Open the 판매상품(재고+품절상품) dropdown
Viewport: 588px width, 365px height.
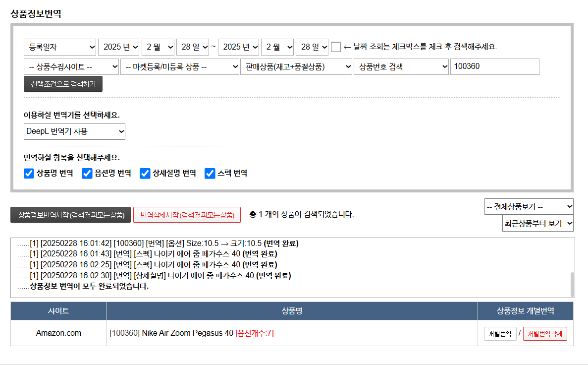[x=296, y=67]
